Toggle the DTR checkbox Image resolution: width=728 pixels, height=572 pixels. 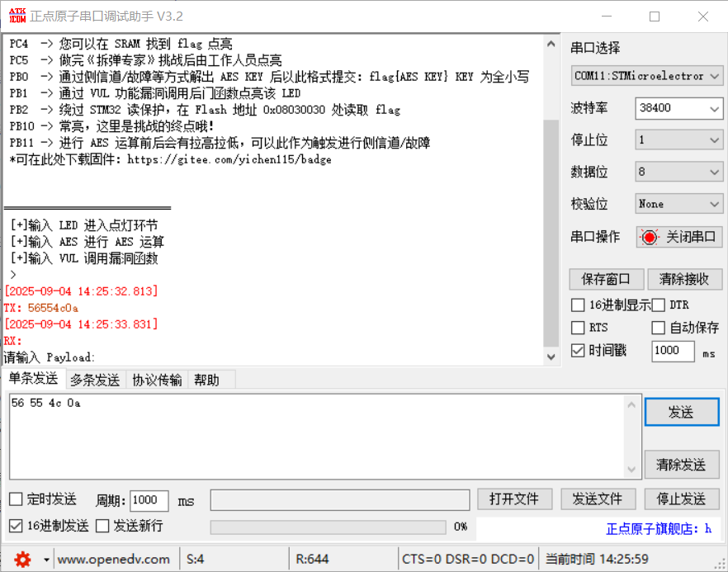[x=659, y=305]
